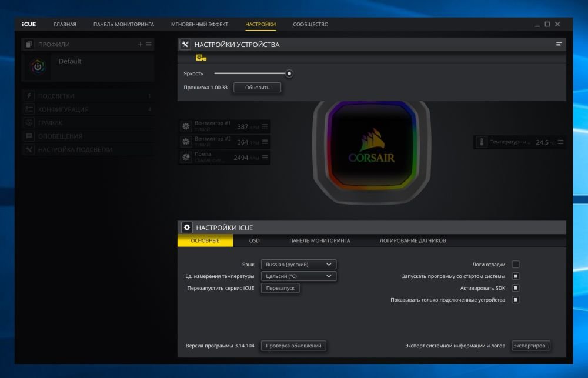Add a new profile with the plus icon
Image resolution: width=588 pixels, height=378 pixels.
click(x=141, y=44)
